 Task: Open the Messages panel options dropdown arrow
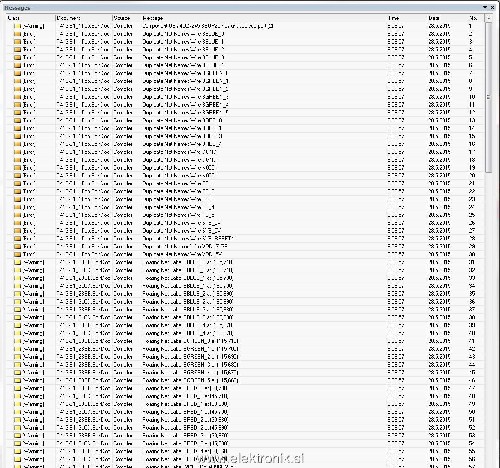point(485,7)
